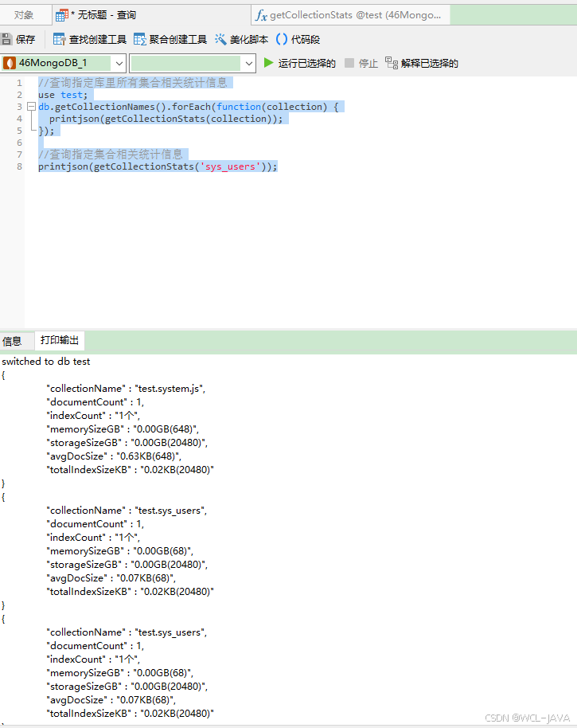
Task: Click output '"indexCount" : "1个"' under test.system.js
Action: [x=93, y=416]
